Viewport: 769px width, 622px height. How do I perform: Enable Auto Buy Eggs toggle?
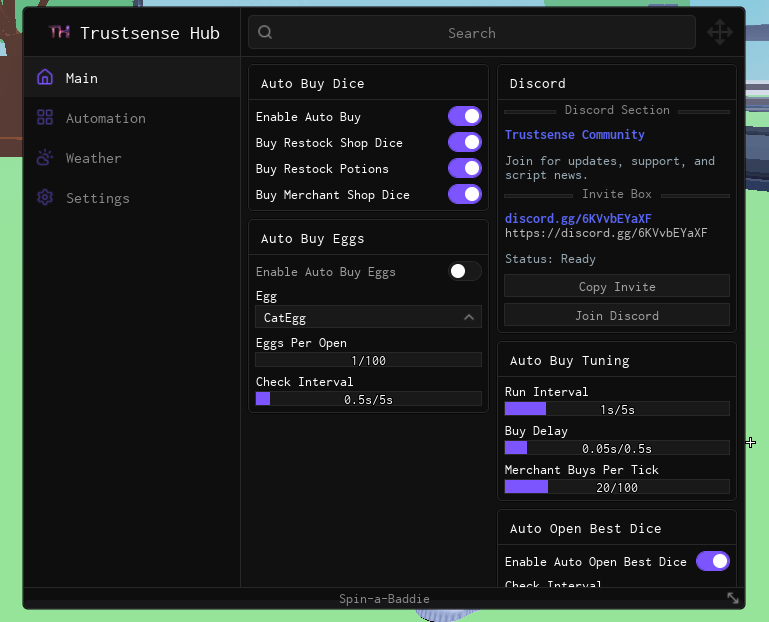(464, 271)
